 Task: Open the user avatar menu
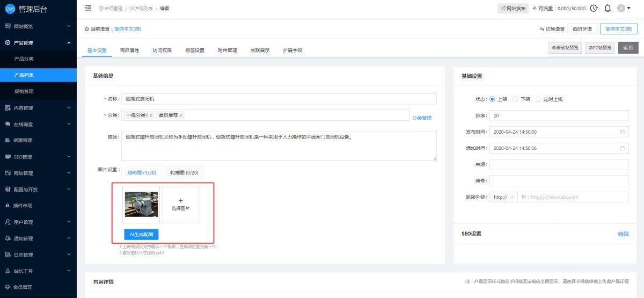(624, 8)
